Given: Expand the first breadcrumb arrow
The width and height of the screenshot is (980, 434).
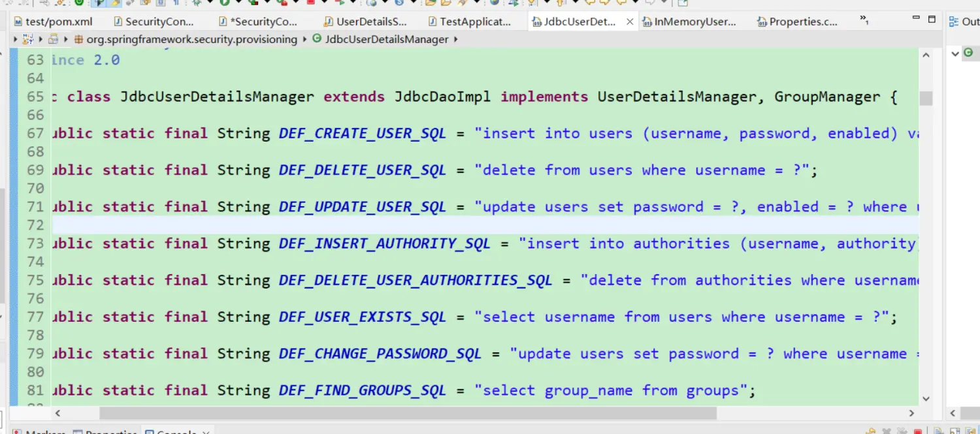Looking at the screenshot, I should (x=16, y=39).
